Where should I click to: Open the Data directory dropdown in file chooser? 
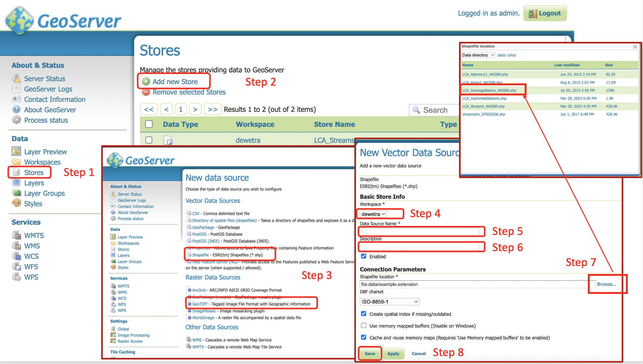478,55
